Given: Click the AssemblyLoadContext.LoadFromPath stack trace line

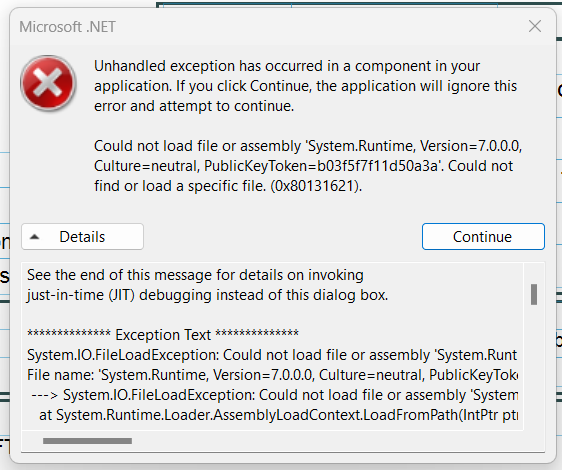Looking at the screenshot, I should click(x=278, y=415).
